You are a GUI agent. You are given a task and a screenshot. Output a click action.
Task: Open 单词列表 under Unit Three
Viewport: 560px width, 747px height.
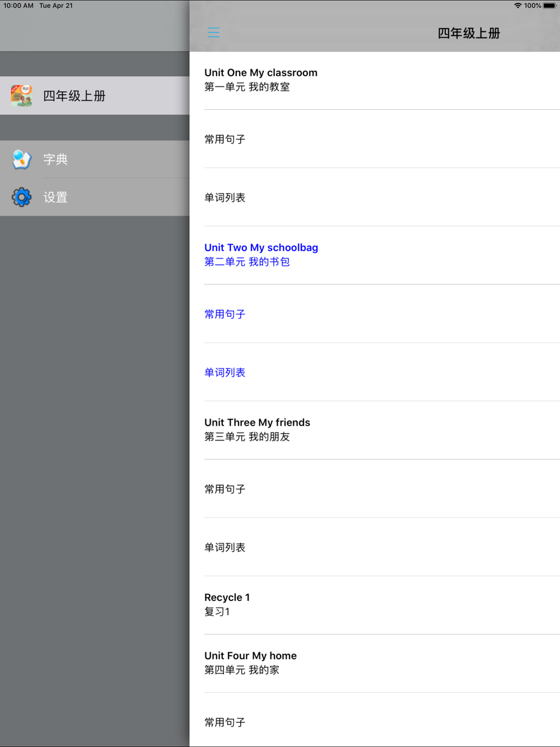pos(375,547)
